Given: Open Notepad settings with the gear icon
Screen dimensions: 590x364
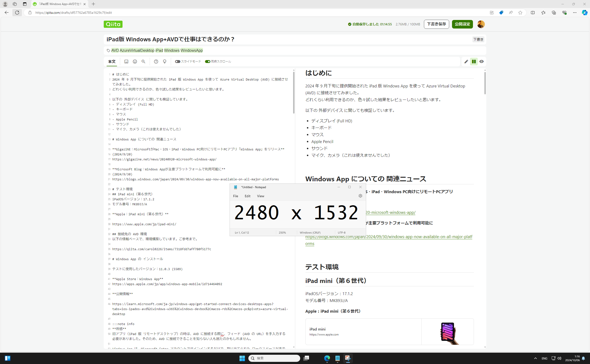Looking at the screenshot, I should coord(360,196).
